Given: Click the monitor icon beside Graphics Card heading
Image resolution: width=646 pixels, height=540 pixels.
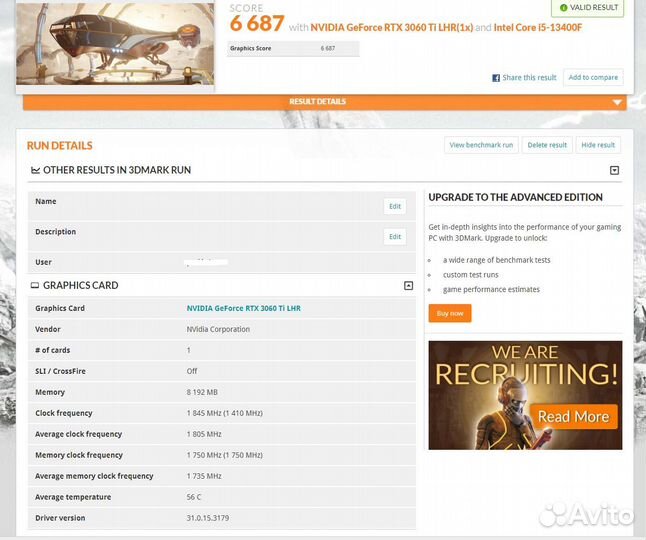Looking at the screenshot, I should [36, 286].
